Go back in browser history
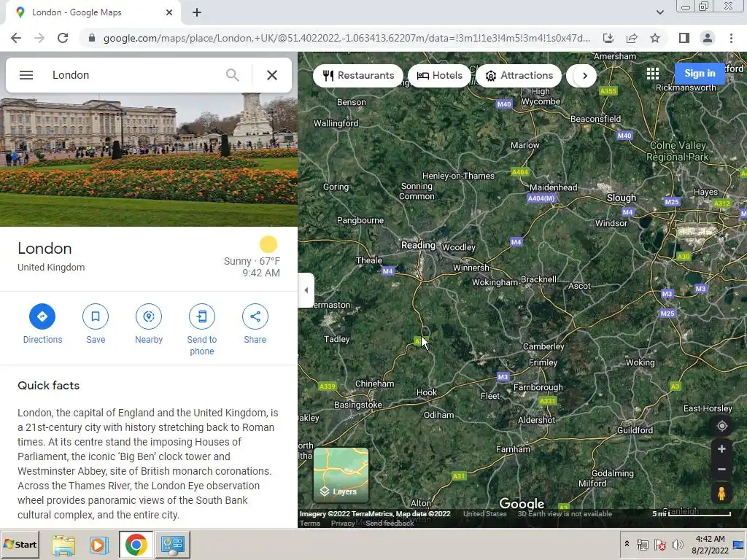Image resolution: width=747 pixels, height=560 pixels. (16, 38)
